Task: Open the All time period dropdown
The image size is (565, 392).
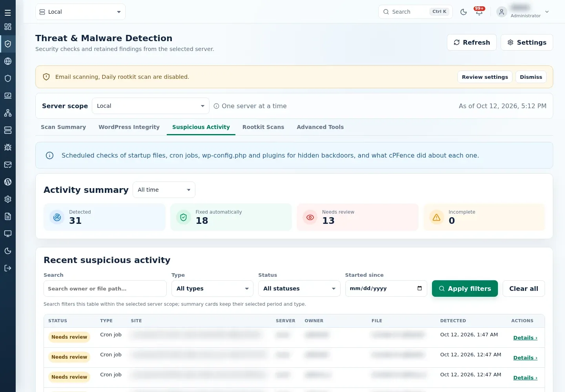Action: (x=164, y=190)
